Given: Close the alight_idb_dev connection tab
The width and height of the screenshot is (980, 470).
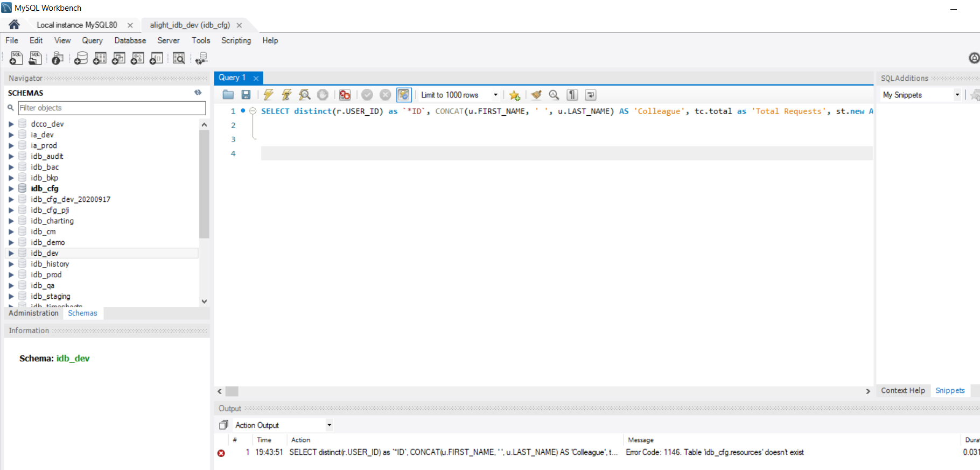Looking at the screenshot, I should coord(239,25).
